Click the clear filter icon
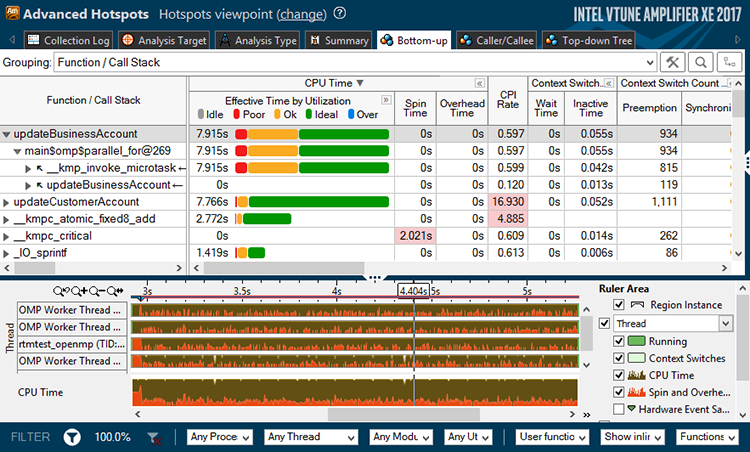Viewport: 750px width, 452px height. coord(154,438)
